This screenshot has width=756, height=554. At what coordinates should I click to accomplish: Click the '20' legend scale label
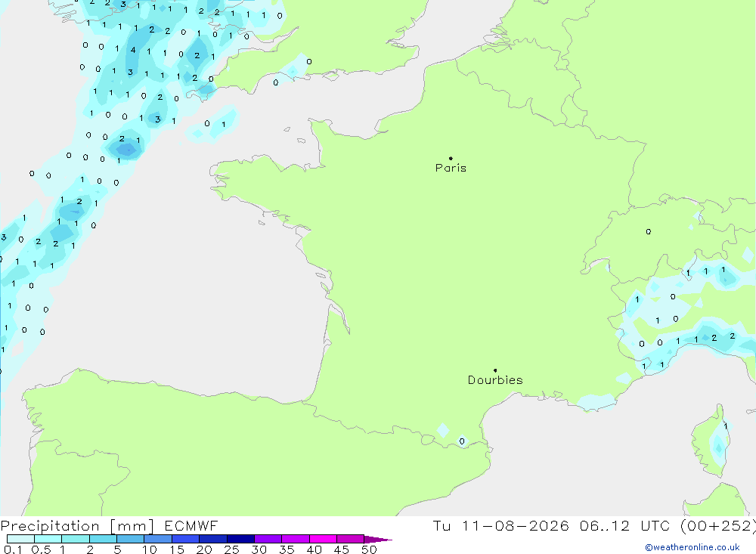pyautogui.click(x=204, y=549)
